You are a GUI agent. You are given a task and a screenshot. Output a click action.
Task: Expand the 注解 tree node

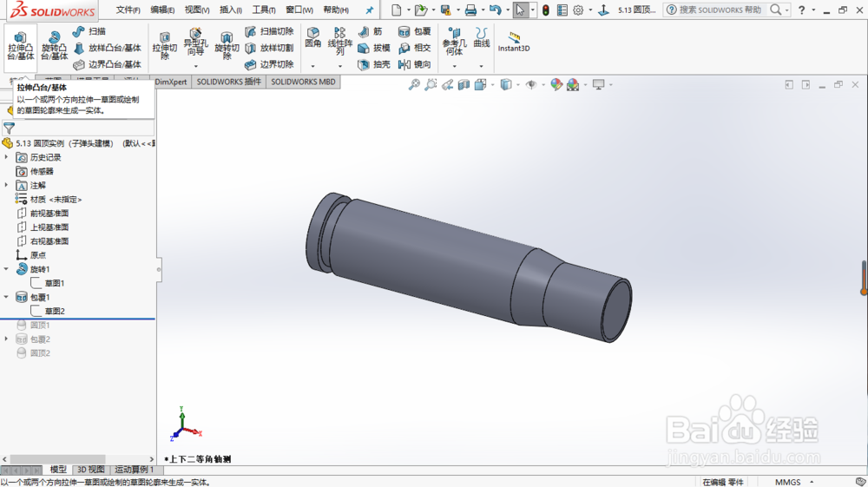6,185
